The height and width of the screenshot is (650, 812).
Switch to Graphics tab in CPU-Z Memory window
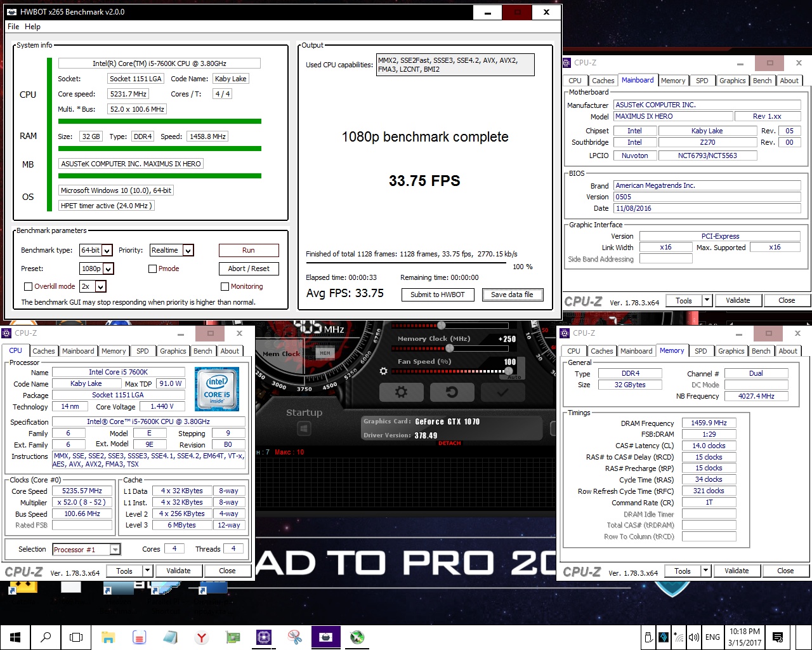click(x=731, y=351)
